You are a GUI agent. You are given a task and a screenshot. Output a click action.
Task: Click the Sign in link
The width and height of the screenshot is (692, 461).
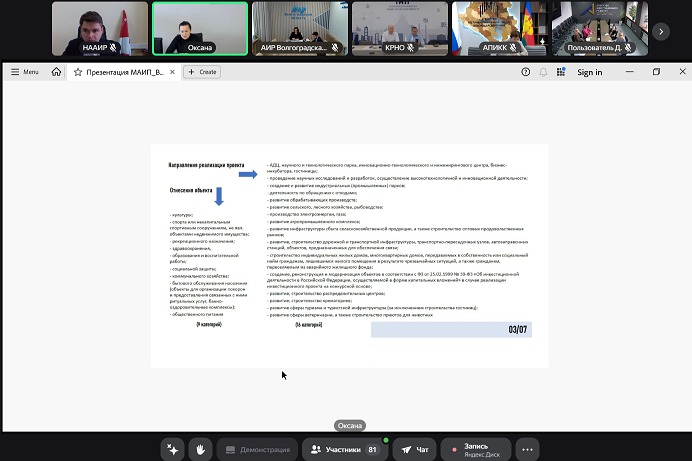pos(589,72)
